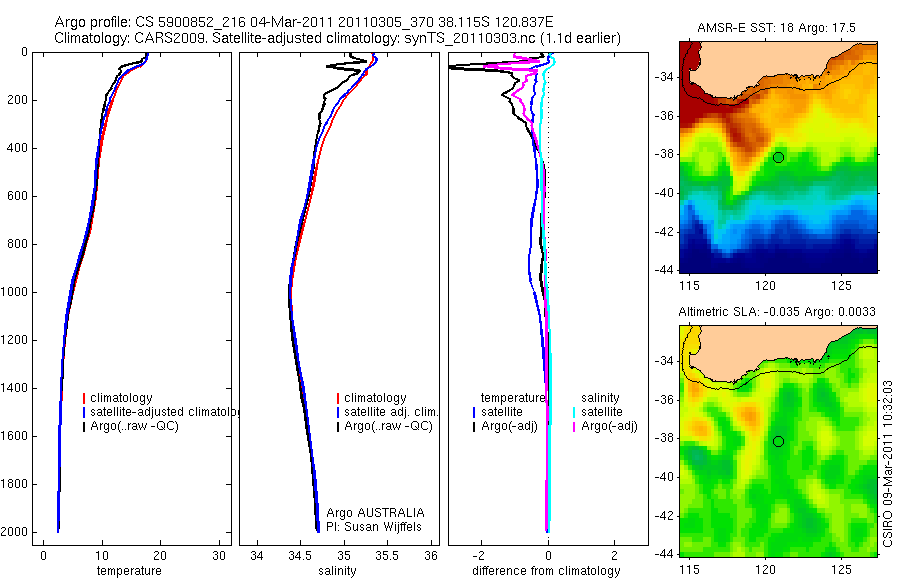The width and height of the screenshot is (900, 580).
Task: Click the black 'Argo(-adj)' temperature legend entry
Action: coord(505,426)
